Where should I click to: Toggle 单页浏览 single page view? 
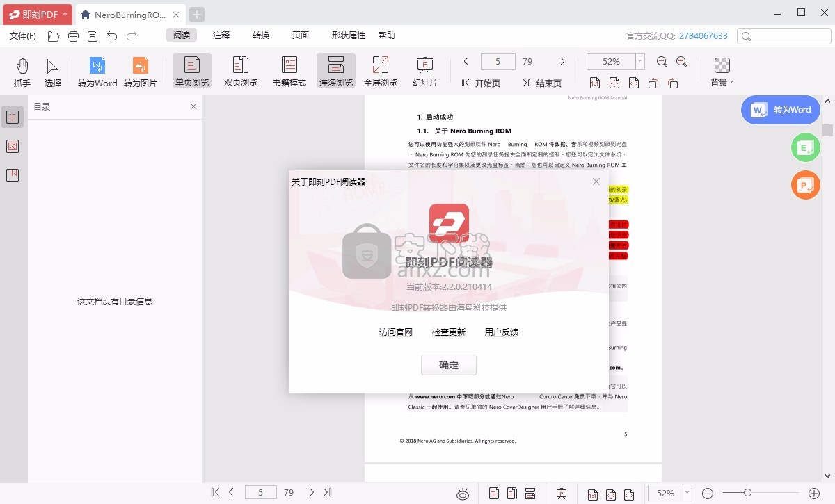192,72
